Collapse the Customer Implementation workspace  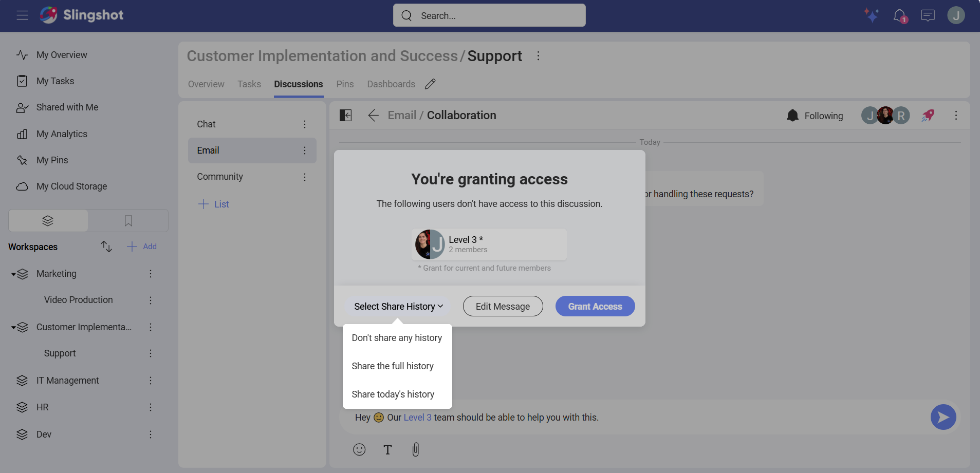14,327
